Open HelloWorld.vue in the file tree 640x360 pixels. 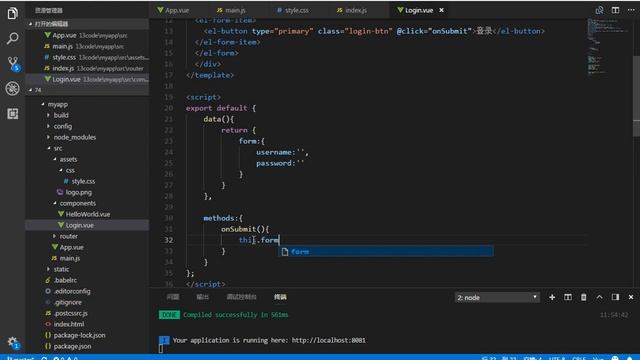[88, 214]
